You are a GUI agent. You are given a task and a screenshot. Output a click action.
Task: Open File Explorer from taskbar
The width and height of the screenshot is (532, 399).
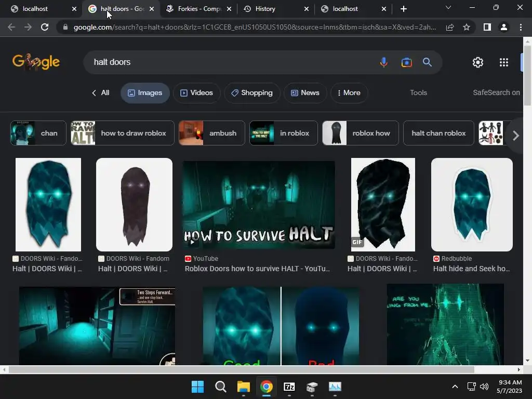243,387
